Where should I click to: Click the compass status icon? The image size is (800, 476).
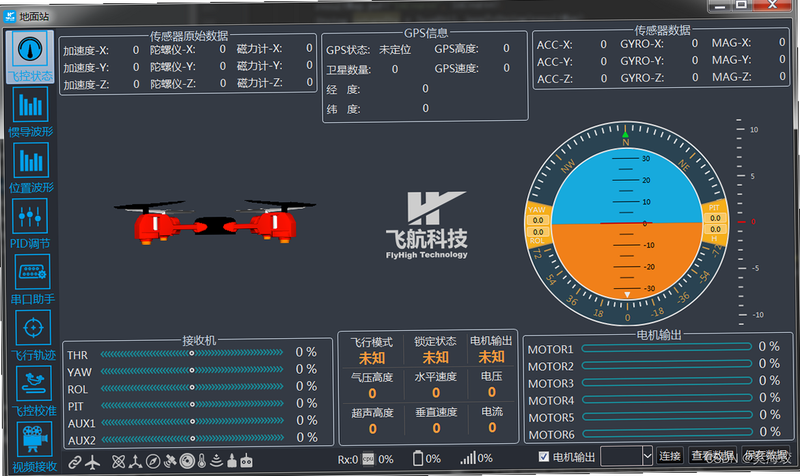click(x=153, y=462)
